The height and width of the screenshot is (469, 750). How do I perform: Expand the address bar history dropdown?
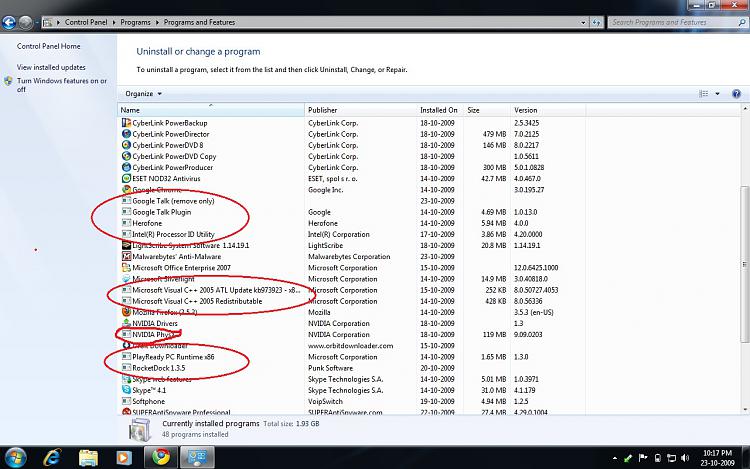[x=583, y=22]
